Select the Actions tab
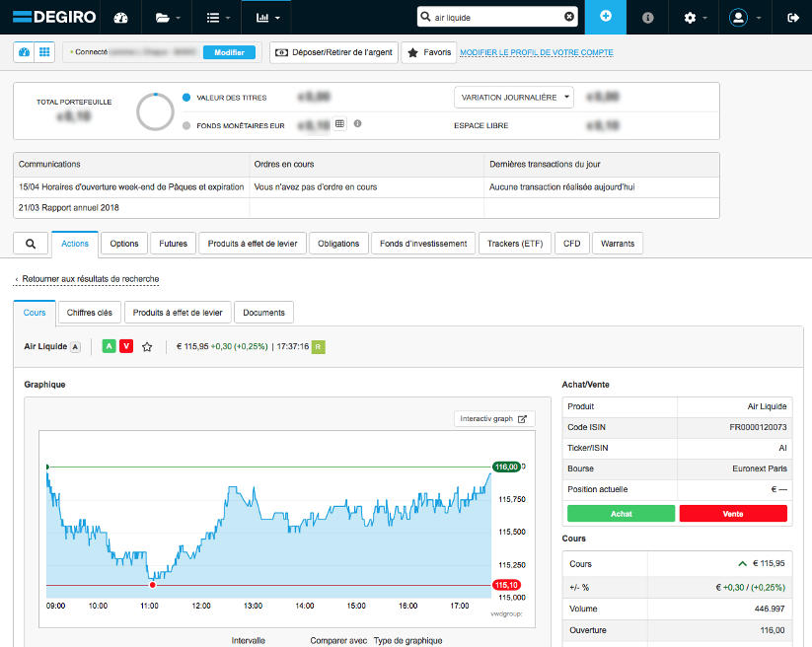Viewport: 812px width, 647px height. [x=75, y=244]
